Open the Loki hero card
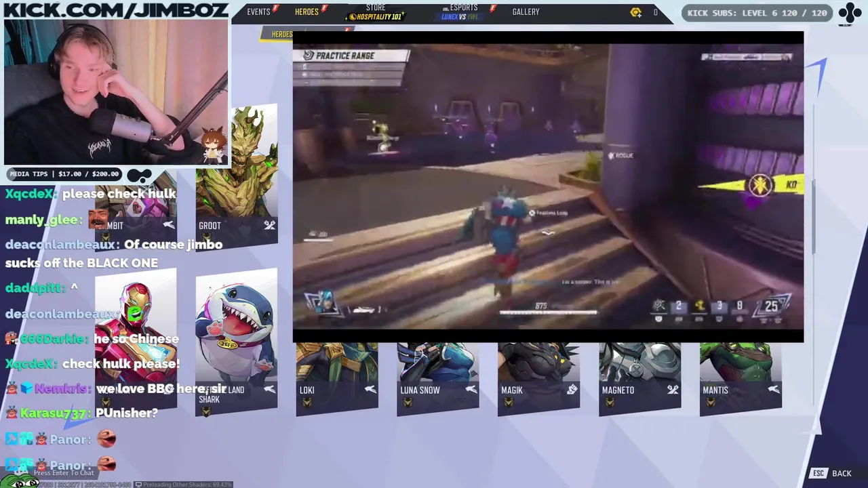868x488 pixels. (337, 379)
